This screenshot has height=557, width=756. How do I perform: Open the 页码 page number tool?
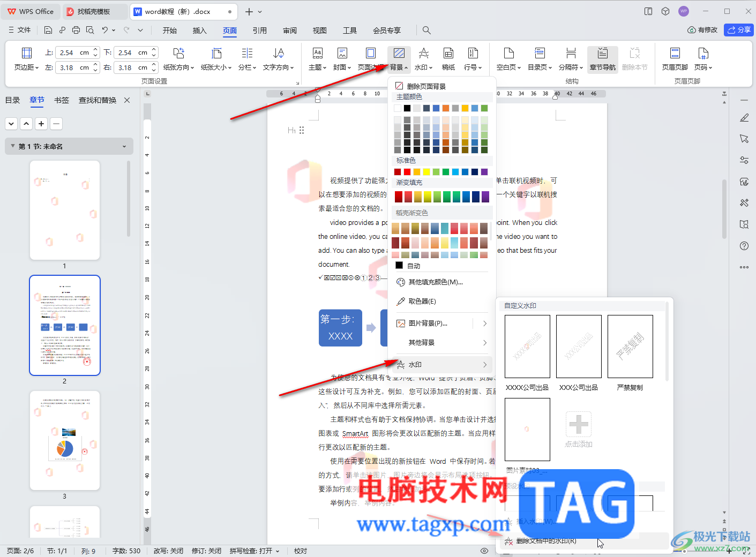pyautogui.click(x=703, y=59)
